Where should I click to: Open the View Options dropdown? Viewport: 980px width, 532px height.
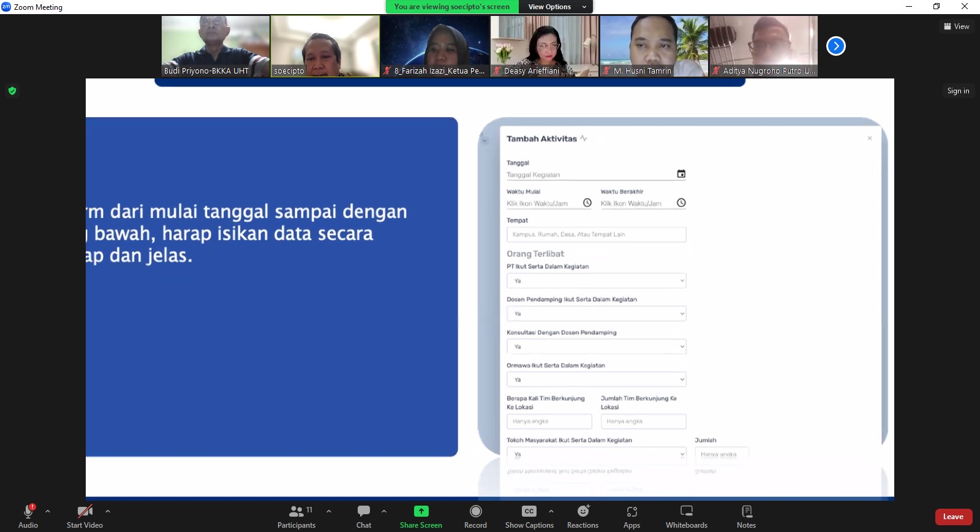556,7
